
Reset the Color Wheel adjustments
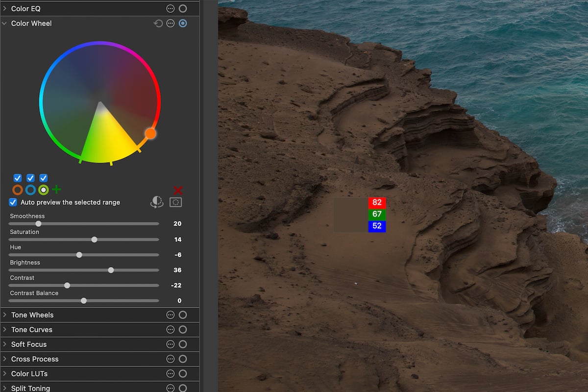pos(158,23)
